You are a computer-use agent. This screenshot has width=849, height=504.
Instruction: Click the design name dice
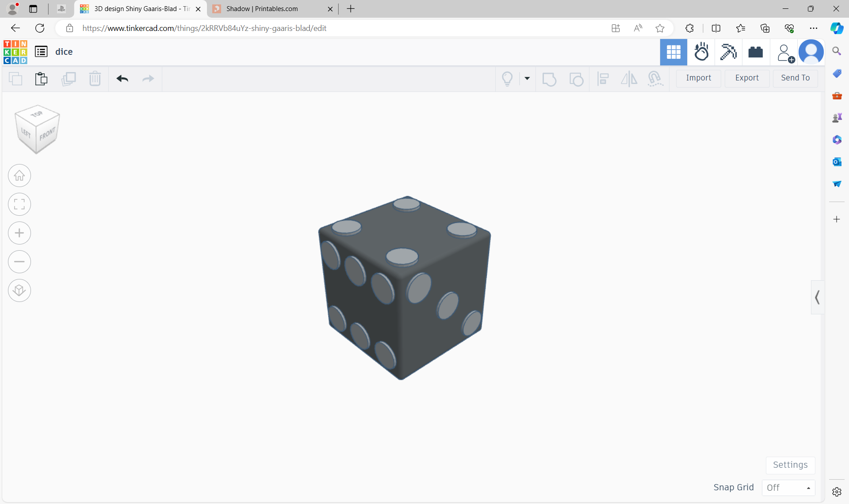coord(64,52)
